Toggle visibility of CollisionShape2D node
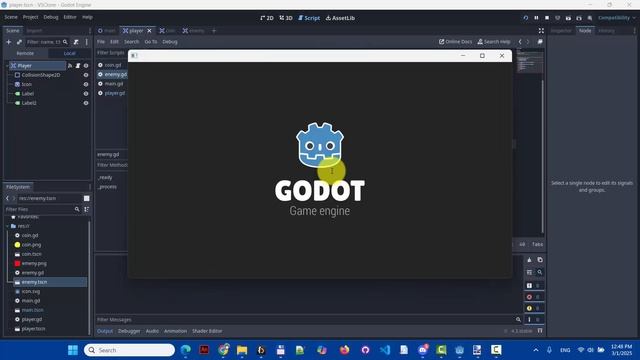Image resolution: width=640 pixels, height=360 pixels. [86, 75]
